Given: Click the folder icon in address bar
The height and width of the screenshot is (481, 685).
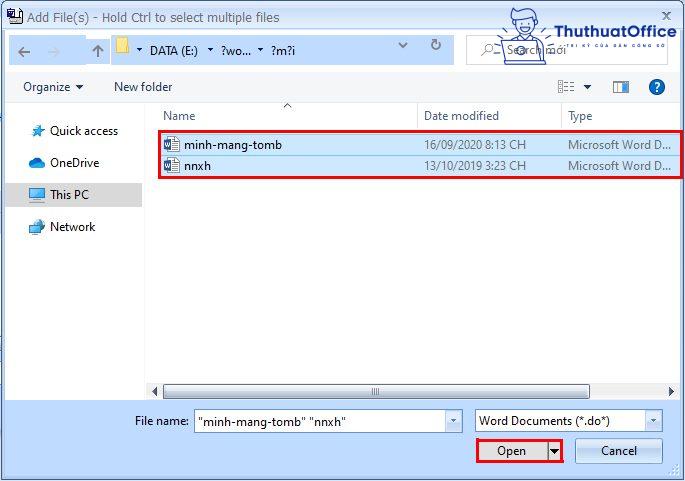Looking at the screenshot, I should [x=122, y=45].
